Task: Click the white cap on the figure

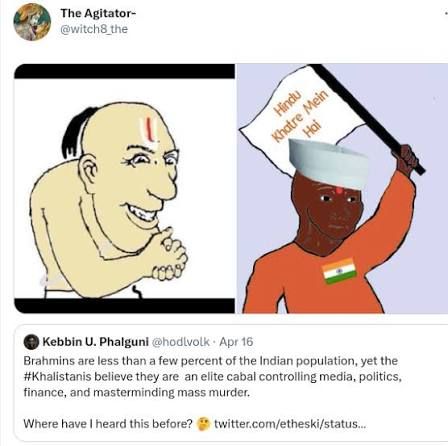Action: tap(328, 163)
